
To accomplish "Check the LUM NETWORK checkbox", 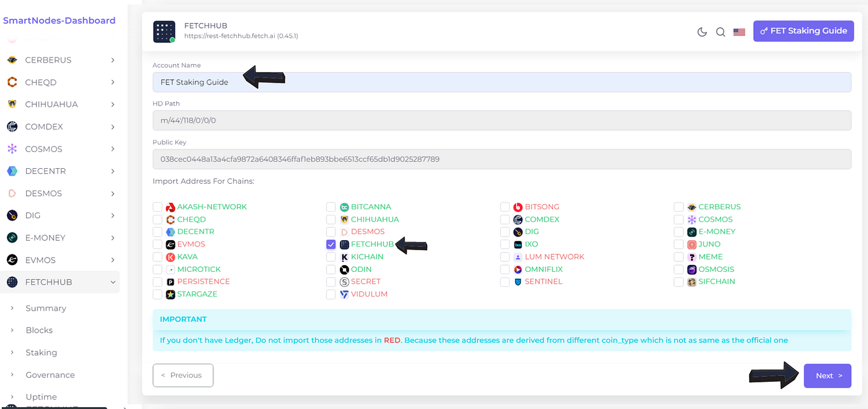I will point(505,257).
